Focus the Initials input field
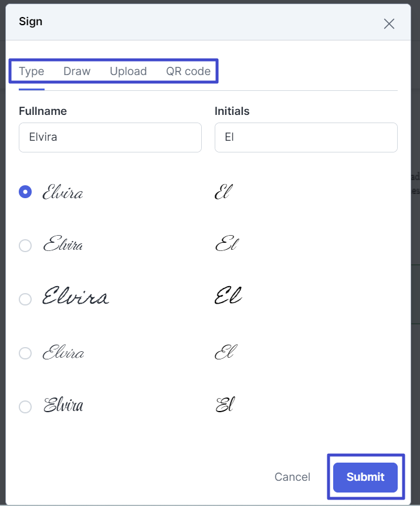420x506 pixels. pyautogui.click(x=306, y=137)
